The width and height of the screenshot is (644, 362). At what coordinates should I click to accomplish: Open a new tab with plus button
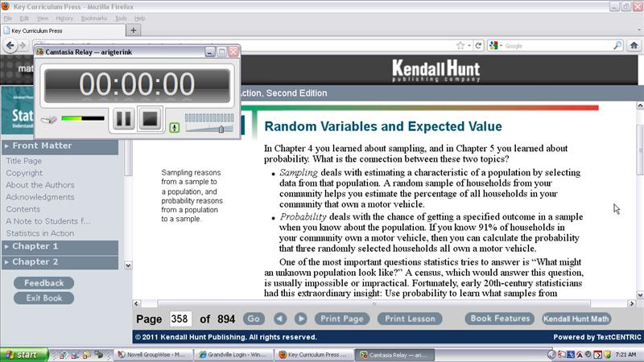tap(133, 30)
